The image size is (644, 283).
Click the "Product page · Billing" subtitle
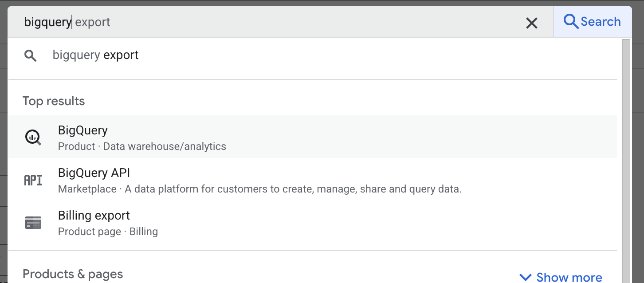point(108,232)
